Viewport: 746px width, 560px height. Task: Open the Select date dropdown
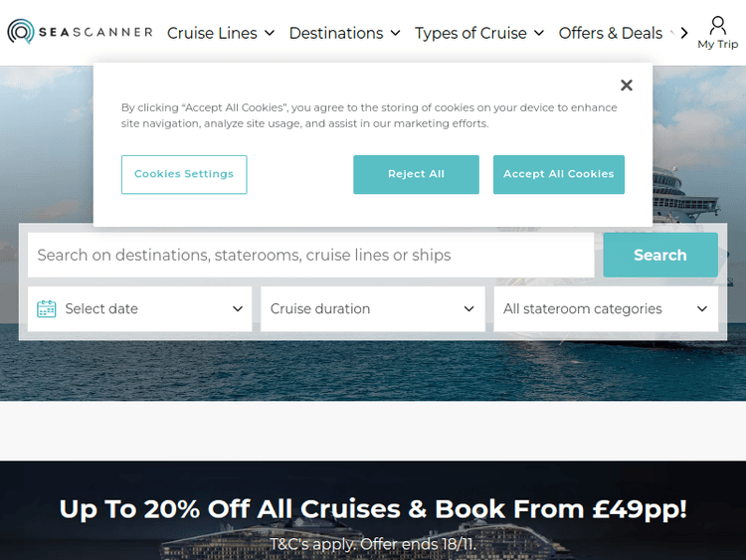click(140, 309)
